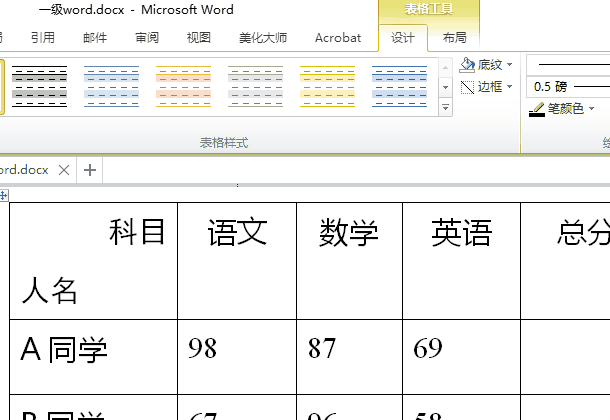Close the word.docx document tab

tap(65, 170)
